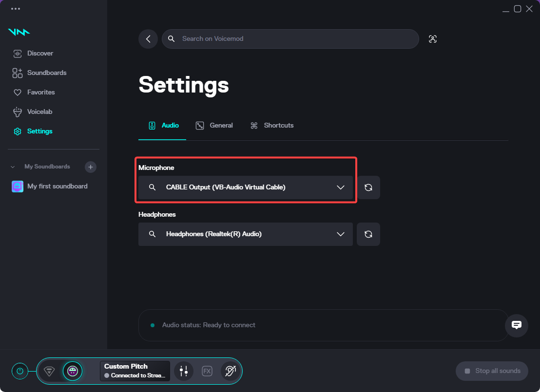The width and height of the screenshot is (540, 392).
Task: Open My first soundboard
Action: [50, 186]
